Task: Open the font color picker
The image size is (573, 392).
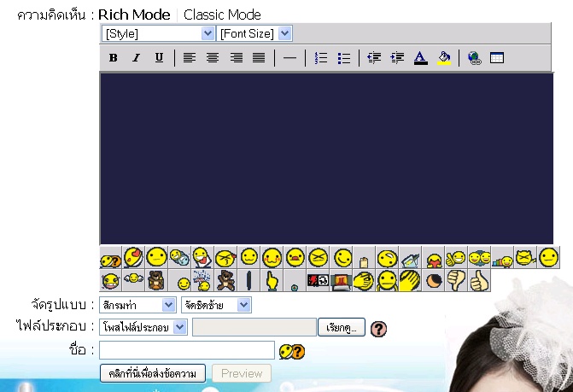Action: (421, 58)
